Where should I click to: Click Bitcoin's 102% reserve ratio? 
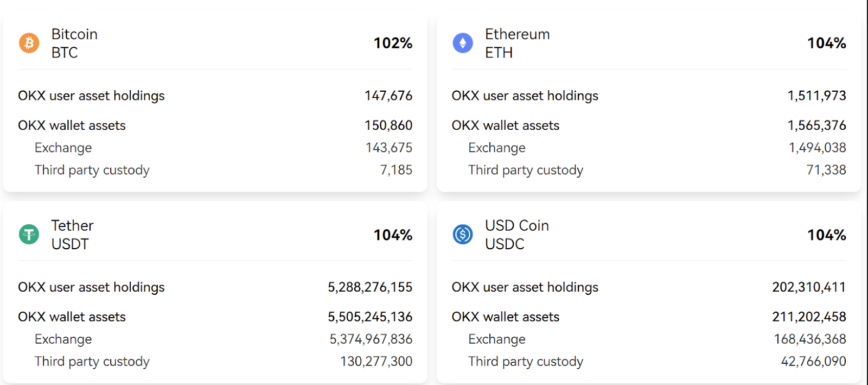click(393, 43)
